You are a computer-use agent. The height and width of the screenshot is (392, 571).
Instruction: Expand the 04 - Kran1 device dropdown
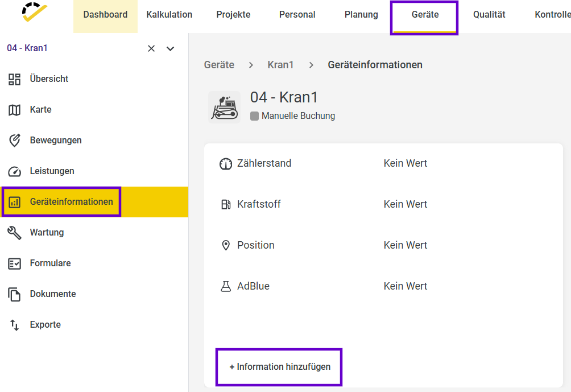pyautogui.click(x=170, y=48)
